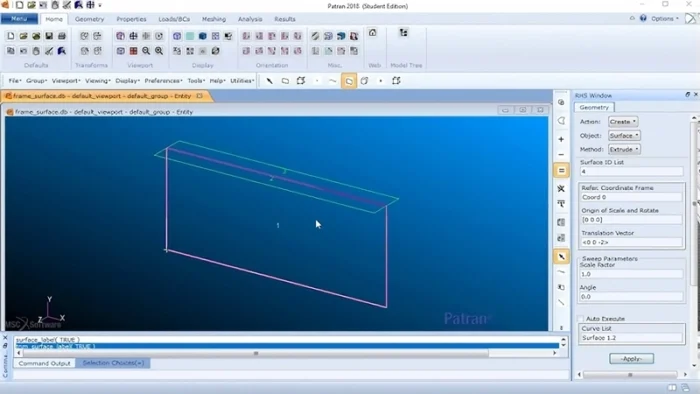Select the first Misc. group icon
The width and height of the screenshot is (700, 394).
coord(315,36)
